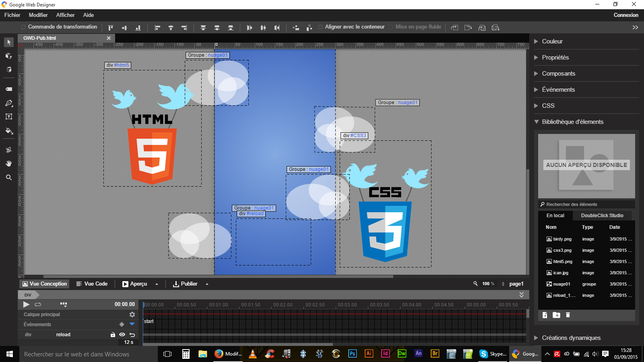Click the return arrow on reload layer

tap(132, 335)
